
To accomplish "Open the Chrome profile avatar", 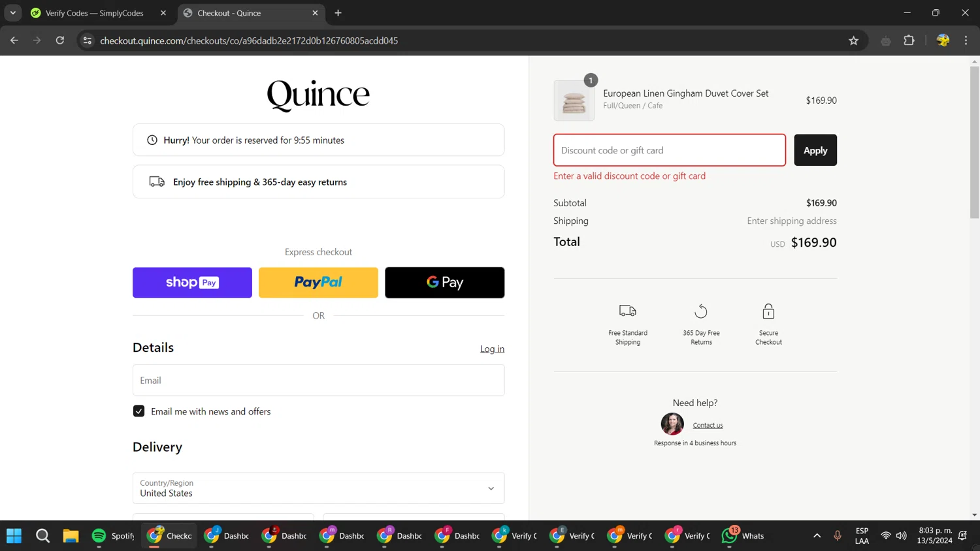I will pos(942,40).
